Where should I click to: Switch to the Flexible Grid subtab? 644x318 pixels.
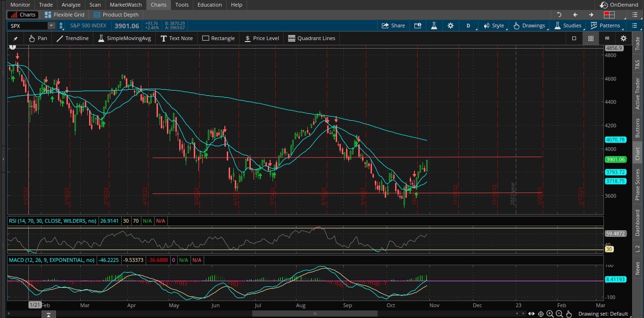[64, 15]
